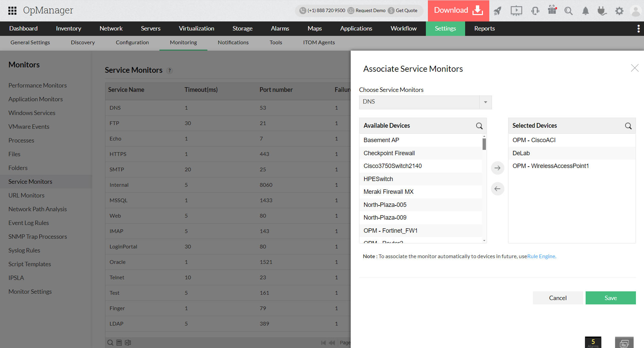Screen dimensions: 644x348
Task: Open the DNS service monitor dropdown
Action: [x=486, y=102]
